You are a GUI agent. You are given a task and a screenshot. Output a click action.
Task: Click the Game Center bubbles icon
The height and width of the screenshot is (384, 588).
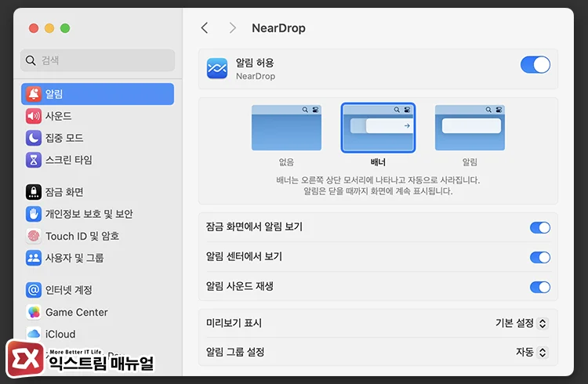coord(34,312)
